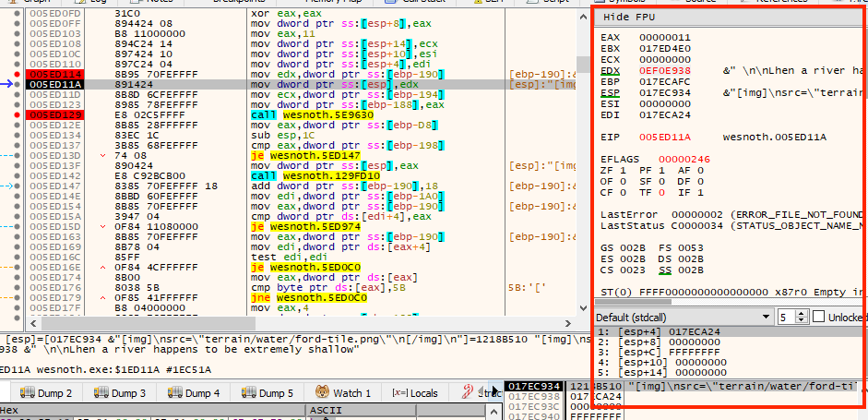Select the EBX register value 017ED4E0

pos(665,49)
